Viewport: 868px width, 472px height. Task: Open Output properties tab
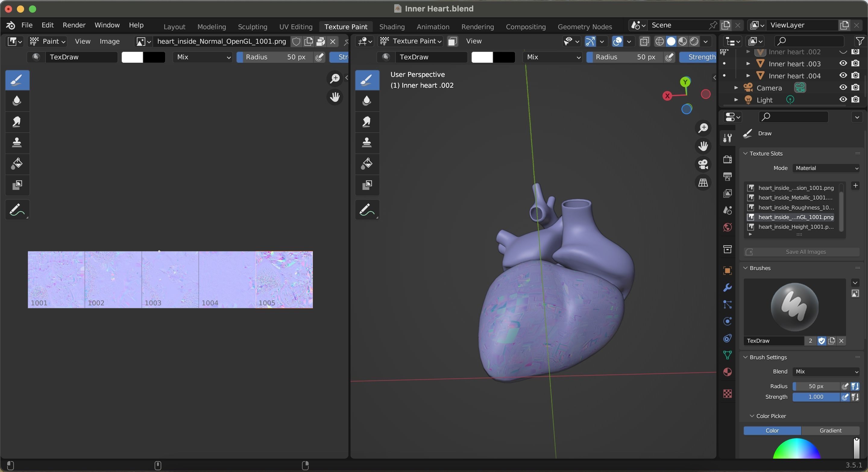point(728,176)
